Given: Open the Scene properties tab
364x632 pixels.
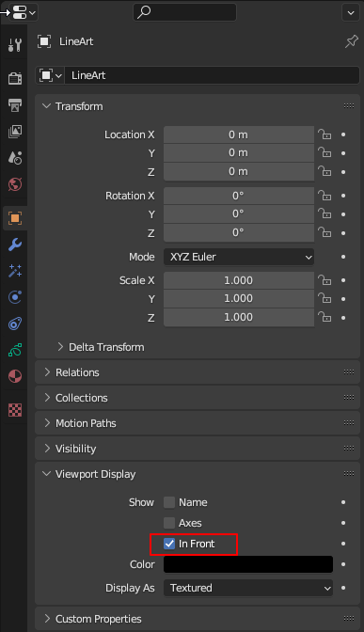Looking at the screenshot, I should [x=15, y=158].
